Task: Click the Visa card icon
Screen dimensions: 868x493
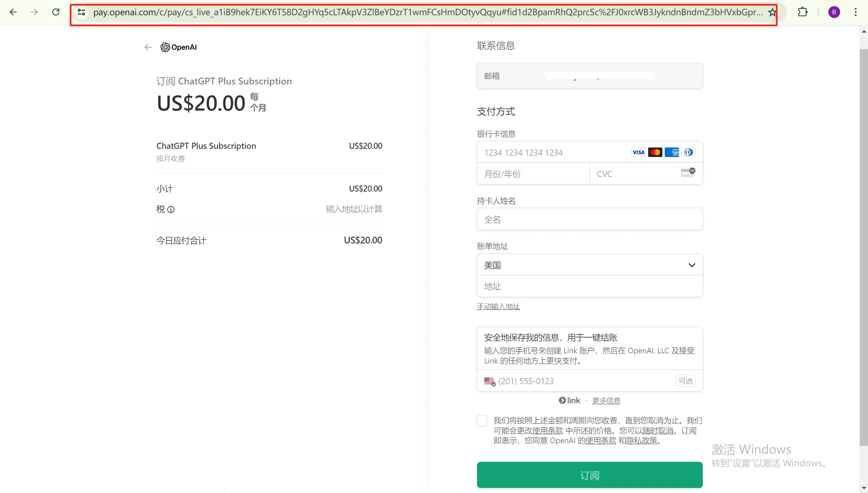Action: (638, 152)
